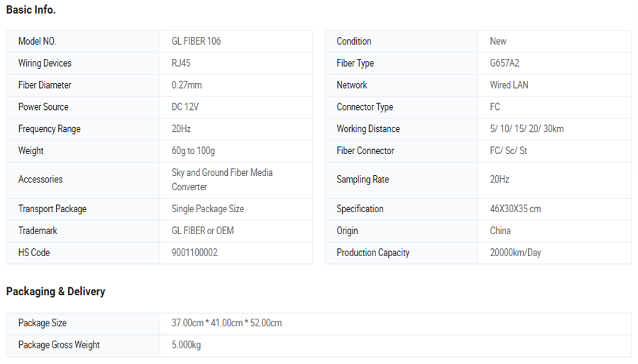638x364 pixels.
Task: Click the Model NO. label cell
Action: point(37,41)
